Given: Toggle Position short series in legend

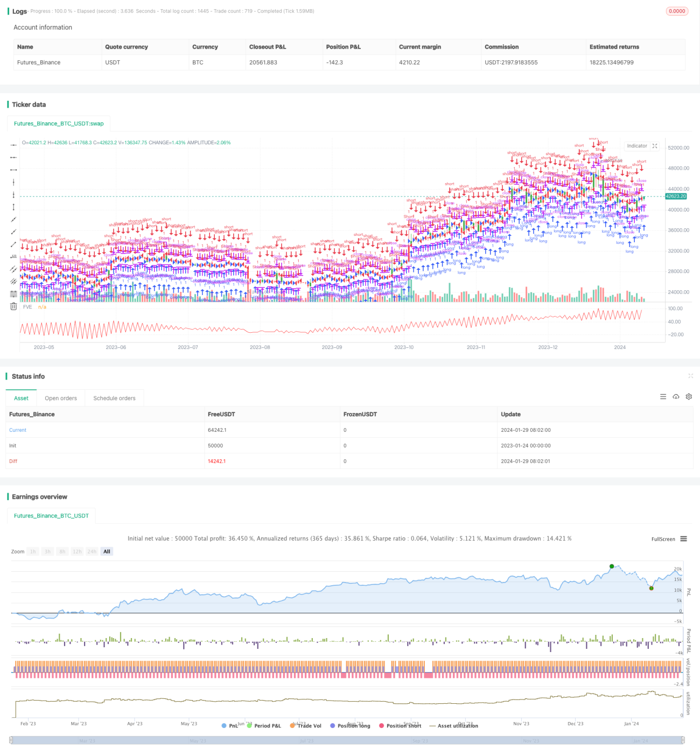Looking at the screenshot, I should 400,726.
